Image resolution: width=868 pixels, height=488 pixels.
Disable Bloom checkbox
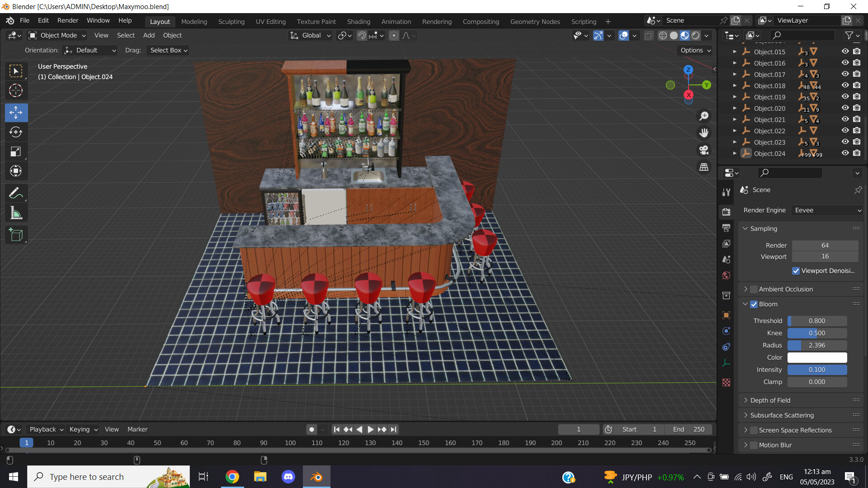(x=754, y=304)
